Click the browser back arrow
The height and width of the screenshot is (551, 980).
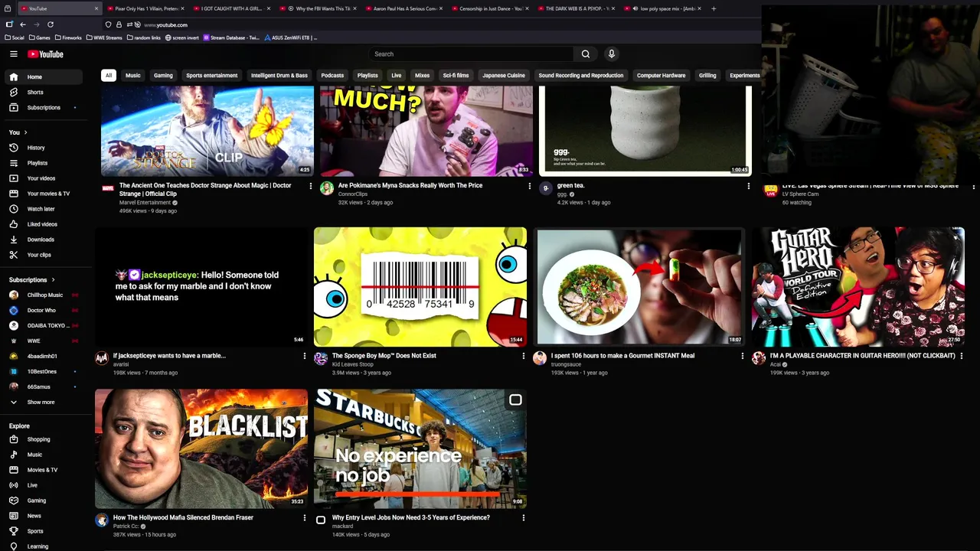click(x=23, y=24)
